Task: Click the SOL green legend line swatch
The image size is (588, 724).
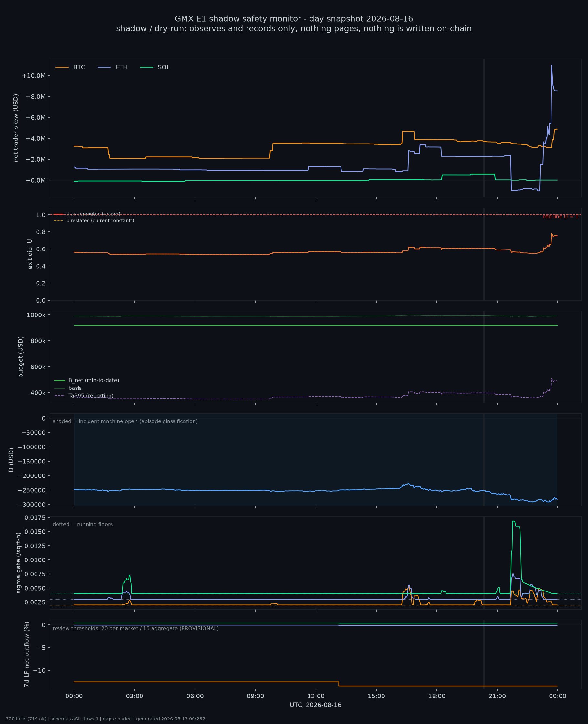Action: (x=147, y=67)
